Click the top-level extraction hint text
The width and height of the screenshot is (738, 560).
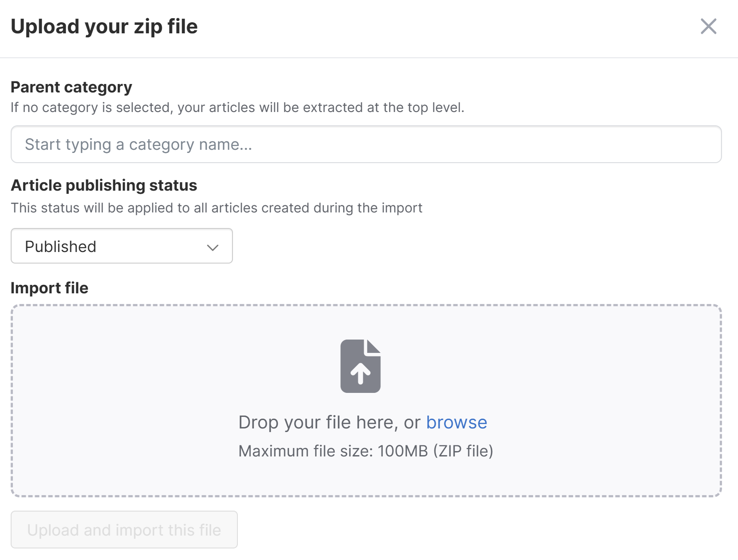coord(237,108)
